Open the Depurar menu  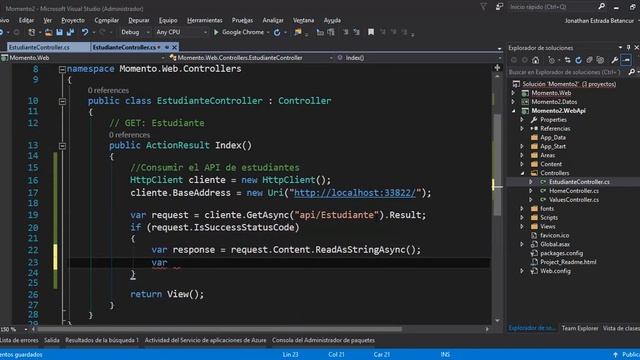tap(139, 20)
